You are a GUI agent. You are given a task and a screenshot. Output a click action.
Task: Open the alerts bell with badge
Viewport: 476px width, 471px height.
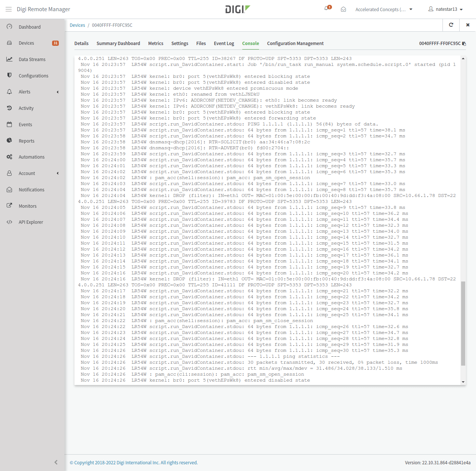pyautogui.click(x=328, y=8)
